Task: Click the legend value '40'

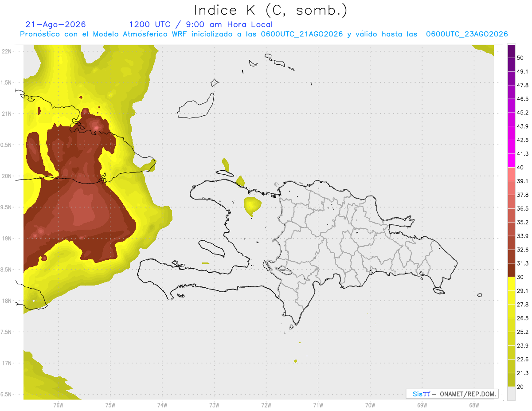Action: point(520,167)
